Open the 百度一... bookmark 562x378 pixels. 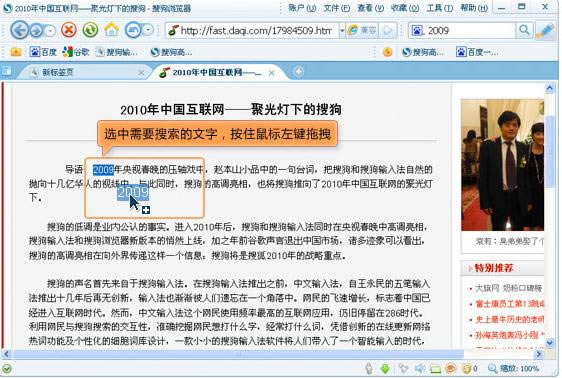point(477,52)
